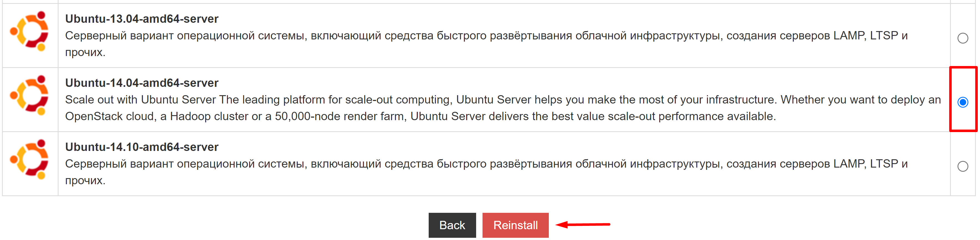Start reinstallation with the Reinstall button
This screenshot has width=980, height=240.
click(x=516, y=225)
